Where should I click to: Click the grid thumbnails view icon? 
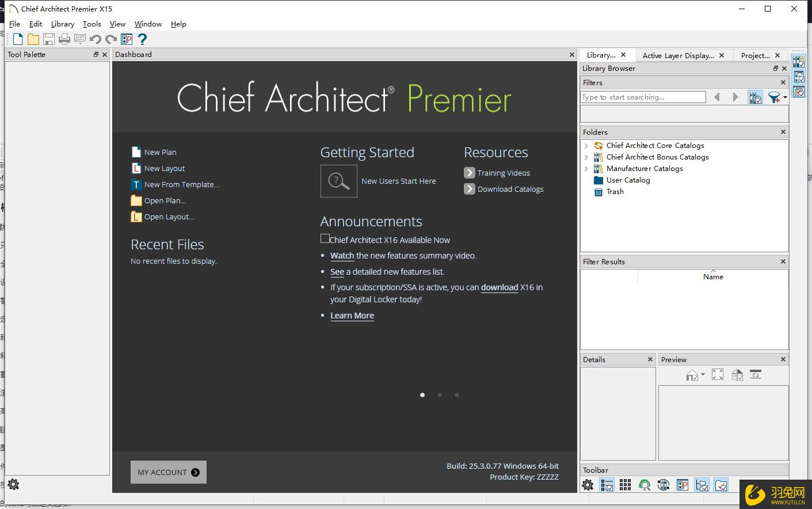coord(626,485)
